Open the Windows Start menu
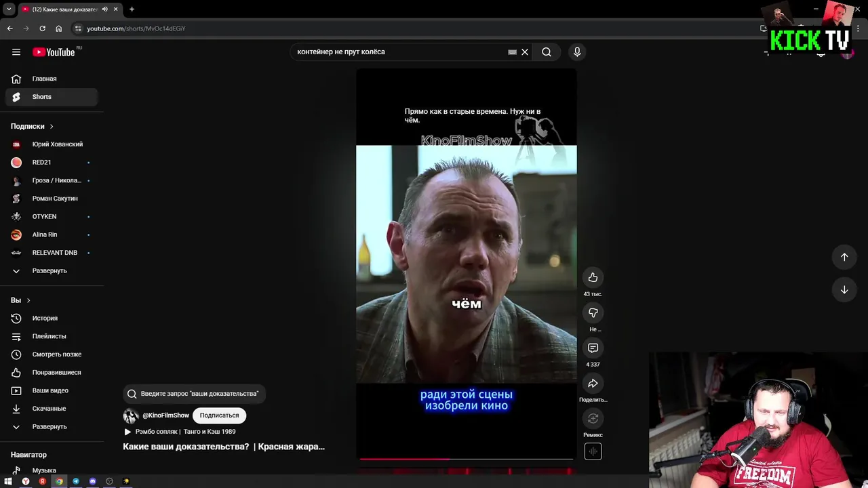The width and height of the screenshot is (868, 488). 8,482
